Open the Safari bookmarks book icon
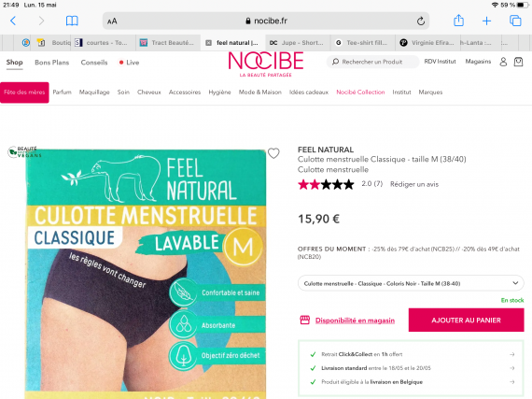The image size is (532, 399). tap(72, 21)
